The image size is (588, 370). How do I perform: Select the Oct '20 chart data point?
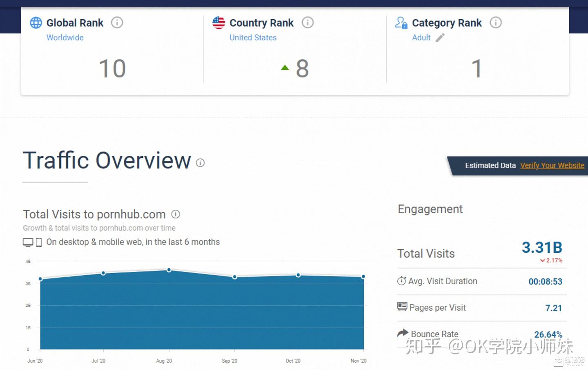298,275
